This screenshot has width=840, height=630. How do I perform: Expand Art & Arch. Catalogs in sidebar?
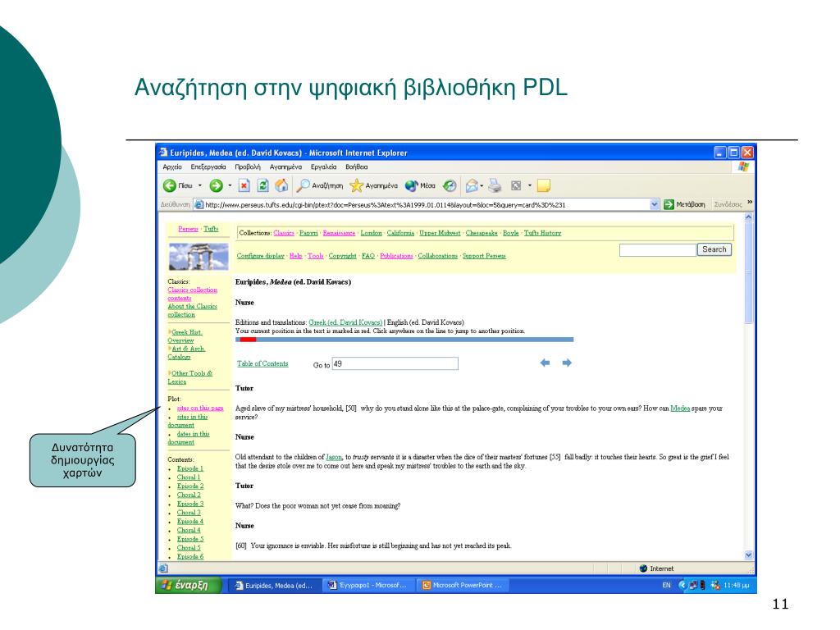pos(186,353)
